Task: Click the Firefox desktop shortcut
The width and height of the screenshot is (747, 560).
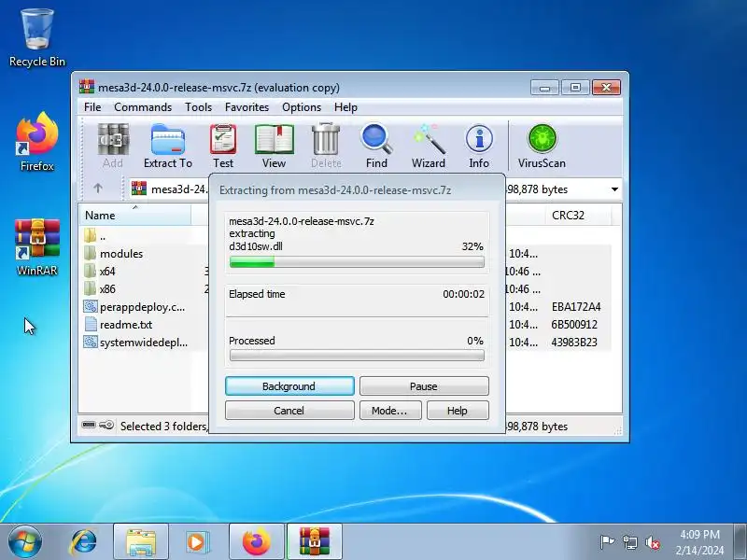Action: click(37, 142)
